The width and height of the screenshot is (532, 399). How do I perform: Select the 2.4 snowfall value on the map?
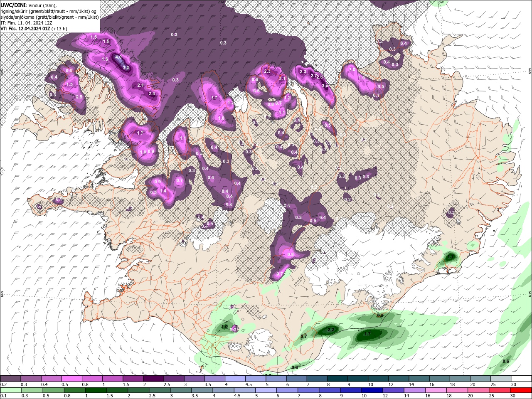click(x=152, y=94)
